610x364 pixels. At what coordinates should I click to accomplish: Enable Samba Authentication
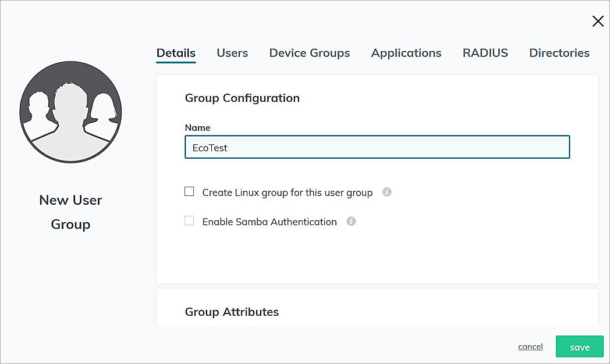coord(189,220)
